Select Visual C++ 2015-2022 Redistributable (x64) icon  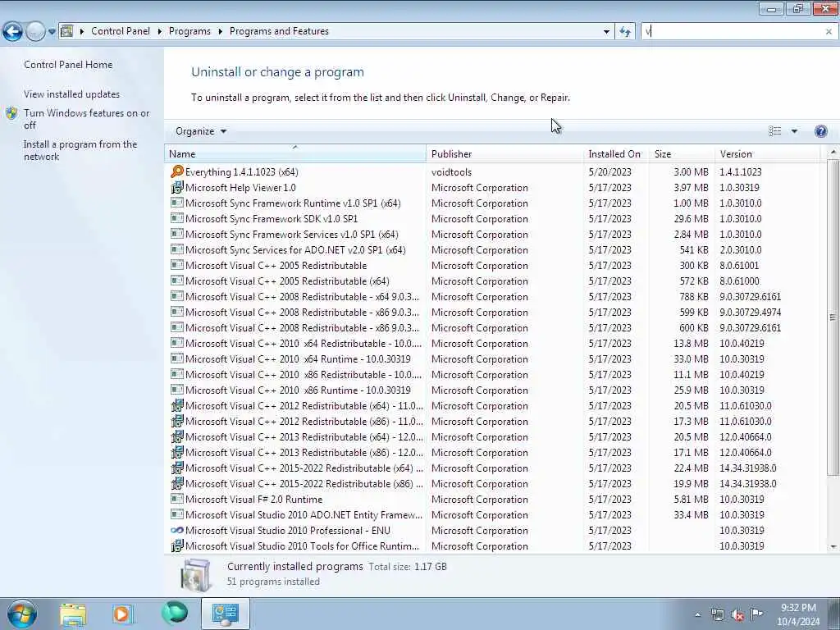point(177,467)
